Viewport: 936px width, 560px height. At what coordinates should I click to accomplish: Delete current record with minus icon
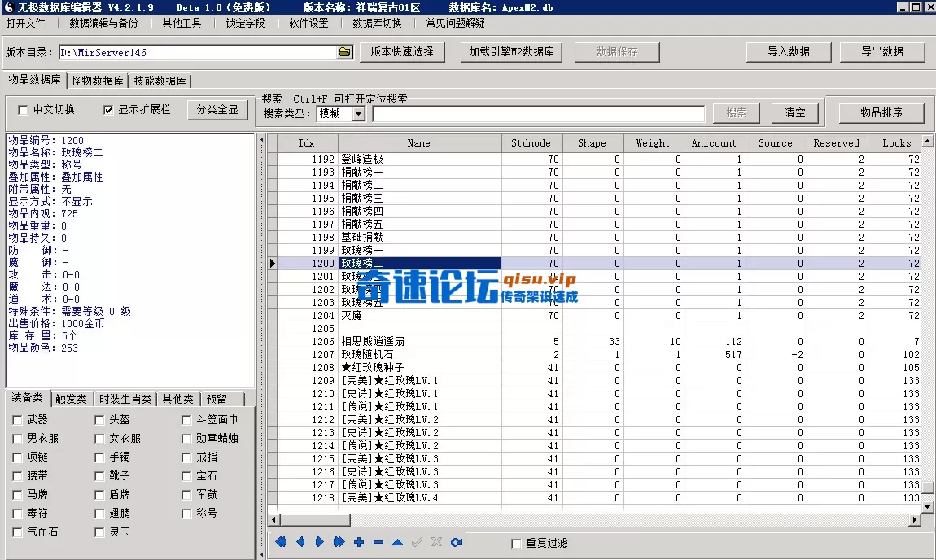(x=378, y=542)
